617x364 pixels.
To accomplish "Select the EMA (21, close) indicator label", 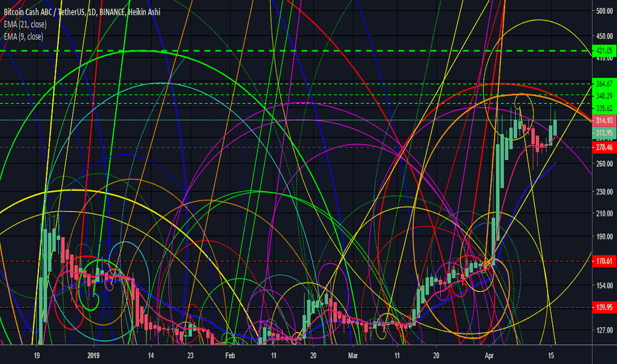I will (x=25, y=24).
